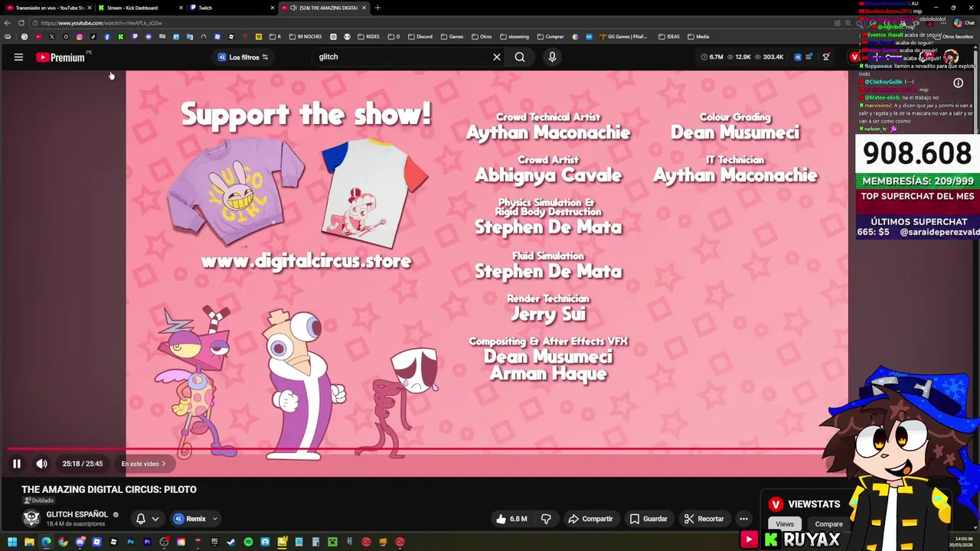
Task: Open the Twitch bookmark icon
Action: [x=135, y=37]
